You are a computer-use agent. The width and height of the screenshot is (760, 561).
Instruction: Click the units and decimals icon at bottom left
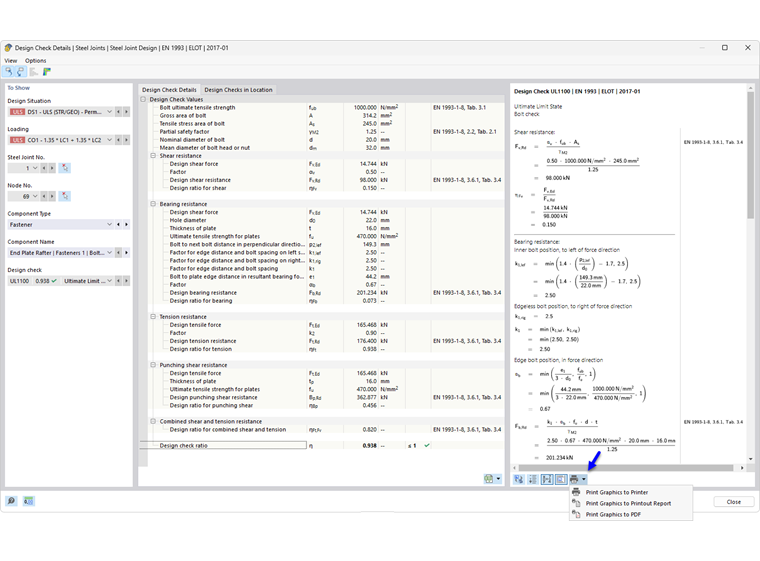tap(29, 501)
